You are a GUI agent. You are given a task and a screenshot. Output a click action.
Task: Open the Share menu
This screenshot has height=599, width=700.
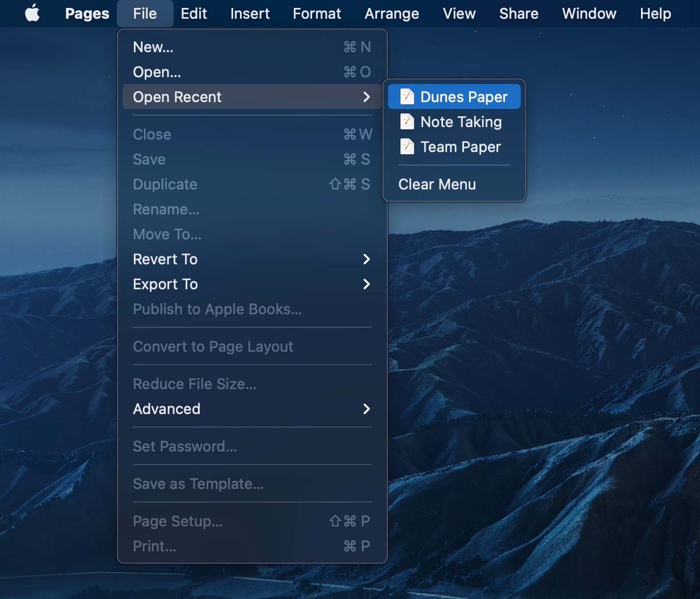click(x=519, y=14)
